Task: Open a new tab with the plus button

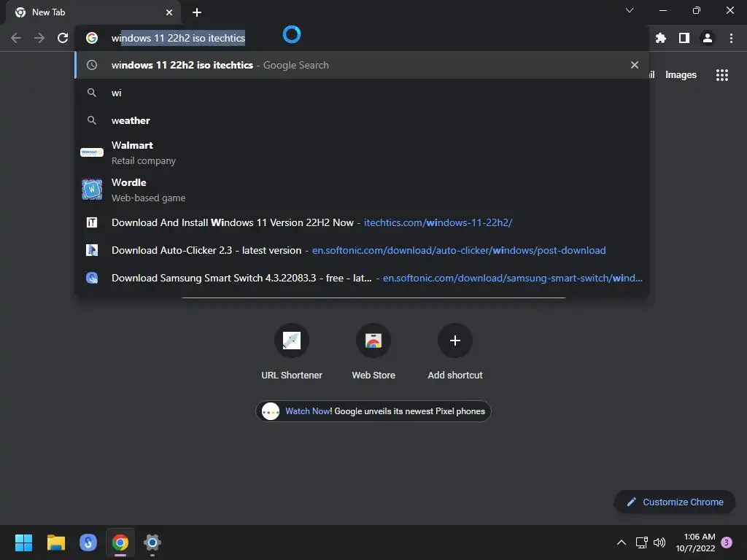Action: pyautogui.click(x=197, y=12)
